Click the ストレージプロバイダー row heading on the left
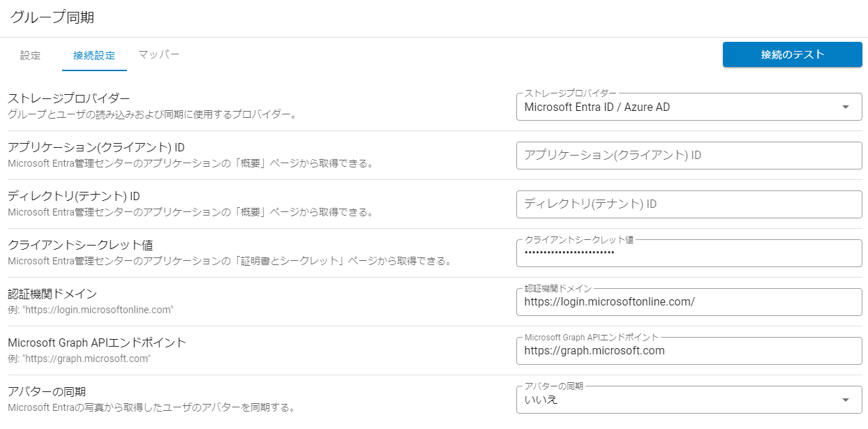The width and height of the screenshot is (868, 429). point(69,98)
